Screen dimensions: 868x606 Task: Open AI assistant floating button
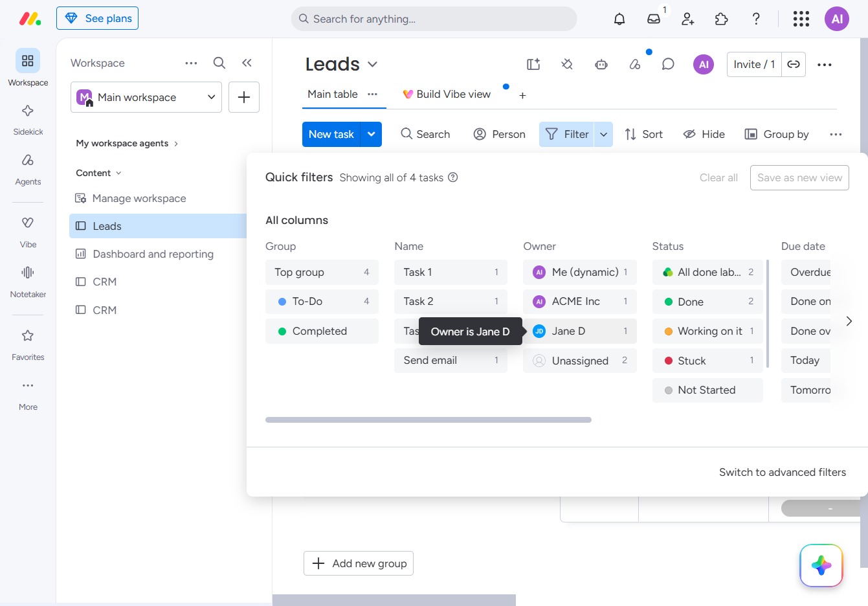coord(821,565)
